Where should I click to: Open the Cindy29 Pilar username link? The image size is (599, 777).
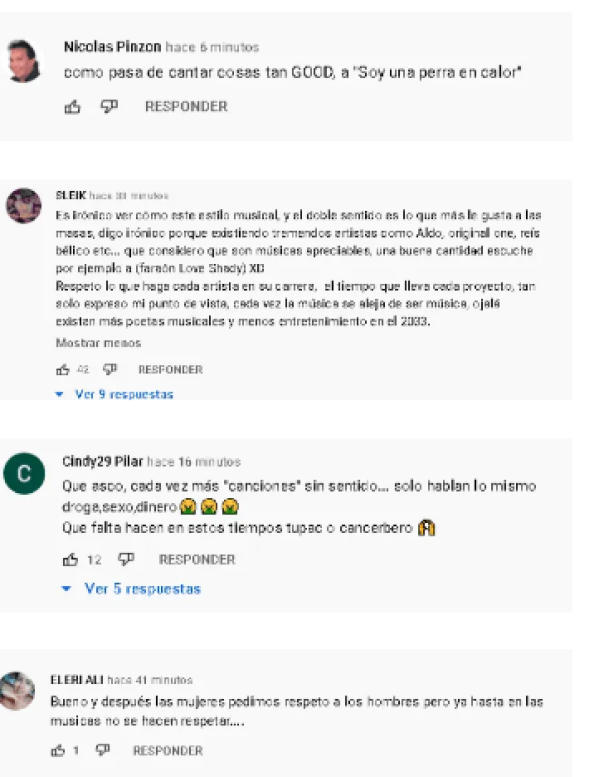tap(103, 462)
